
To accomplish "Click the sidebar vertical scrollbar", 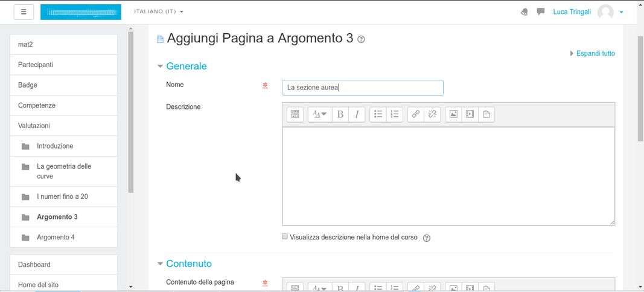I will point(130,112).
